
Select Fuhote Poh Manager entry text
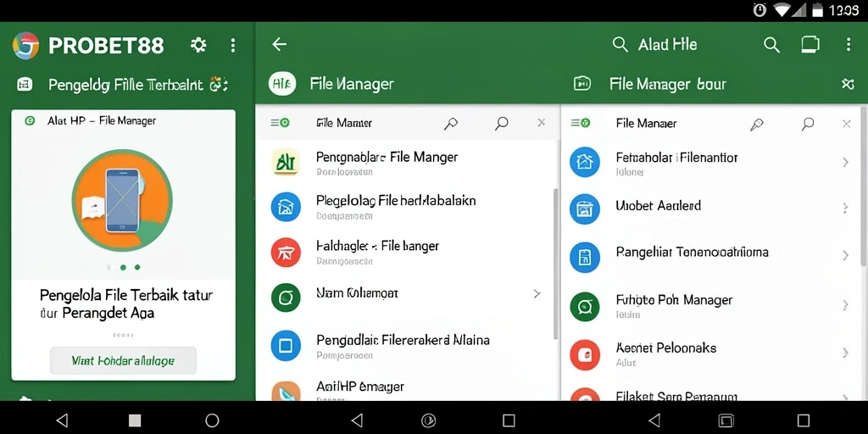[x=674, y=301]
